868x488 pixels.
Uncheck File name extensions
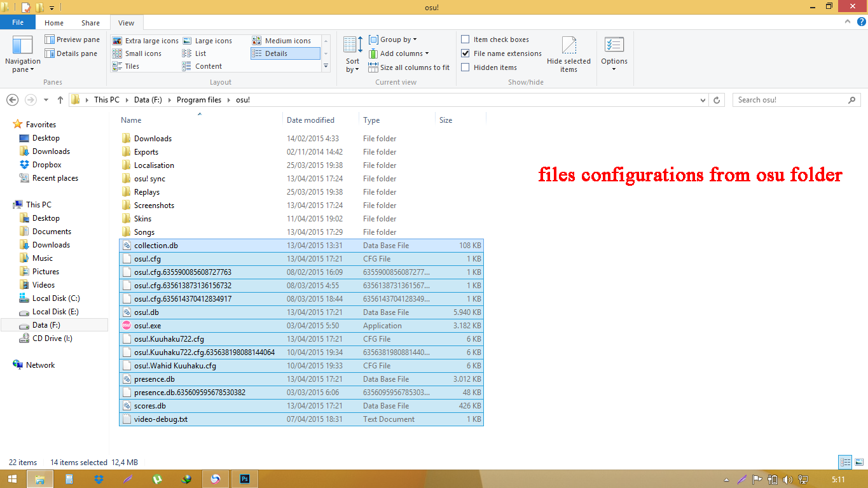pyautogui.click(x=465, y=53)
